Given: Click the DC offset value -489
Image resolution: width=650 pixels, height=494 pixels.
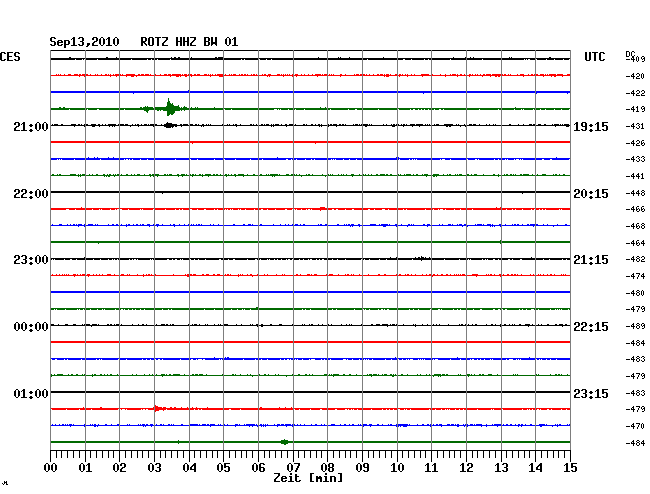Looking at the screenshot, I should [x=635, y=326].
